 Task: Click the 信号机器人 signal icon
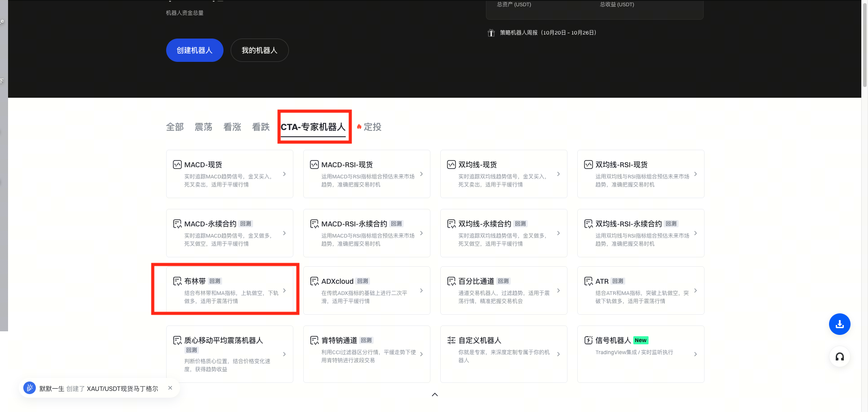tap(588, 340)
